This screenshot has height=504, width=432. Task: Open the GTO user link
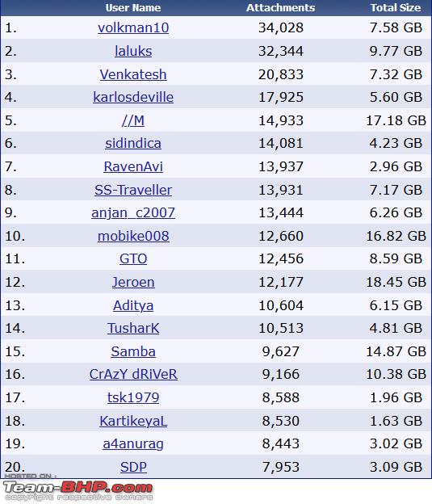pyautogui.click(x=133, y=258)
